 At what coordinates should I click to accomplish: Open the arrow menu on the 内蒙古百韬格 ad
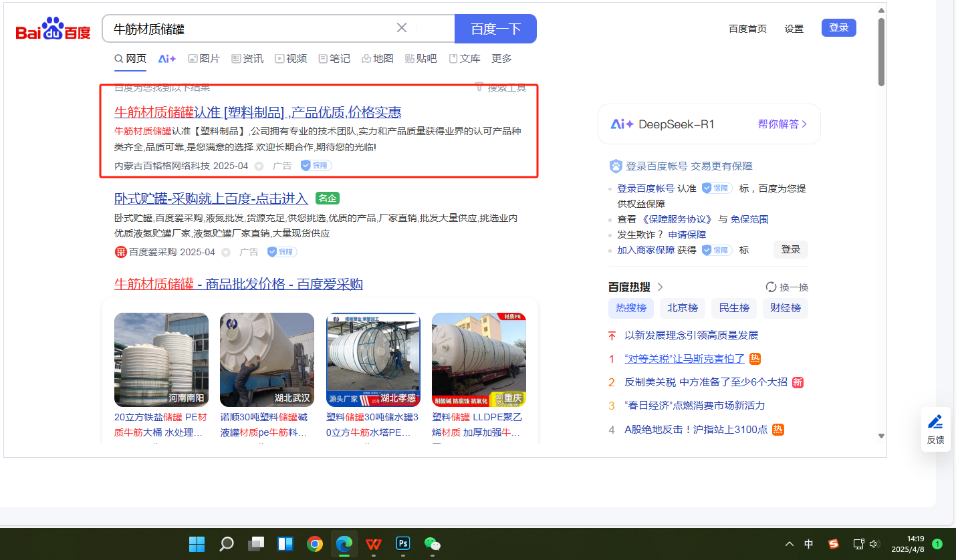coord(259,166)
